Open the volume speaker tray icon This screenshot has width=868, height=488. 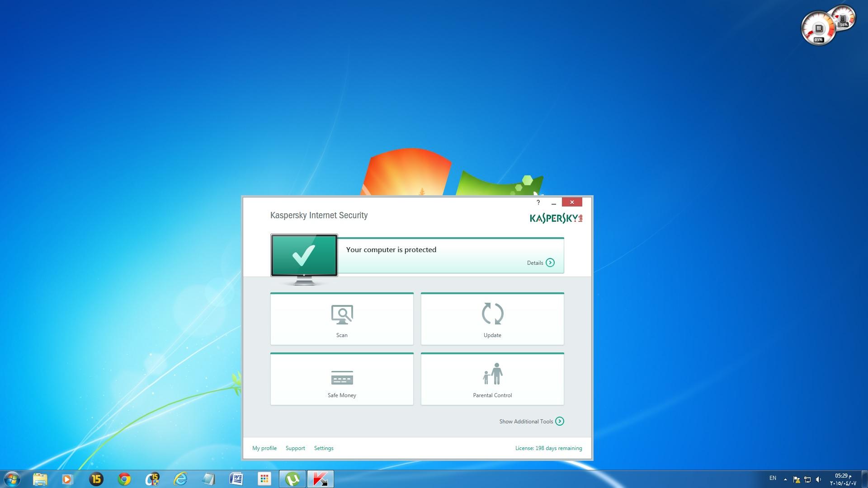click(818, 479)
